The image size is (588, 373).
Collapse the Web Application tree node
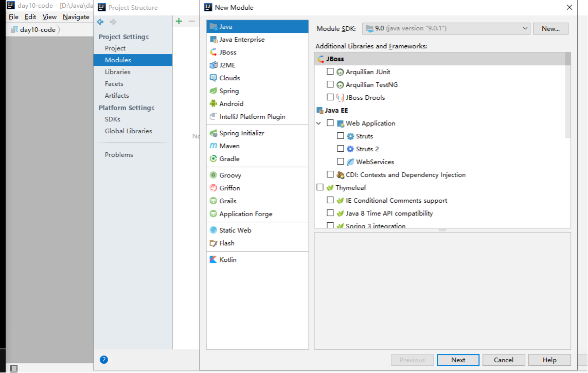(319, 123)
